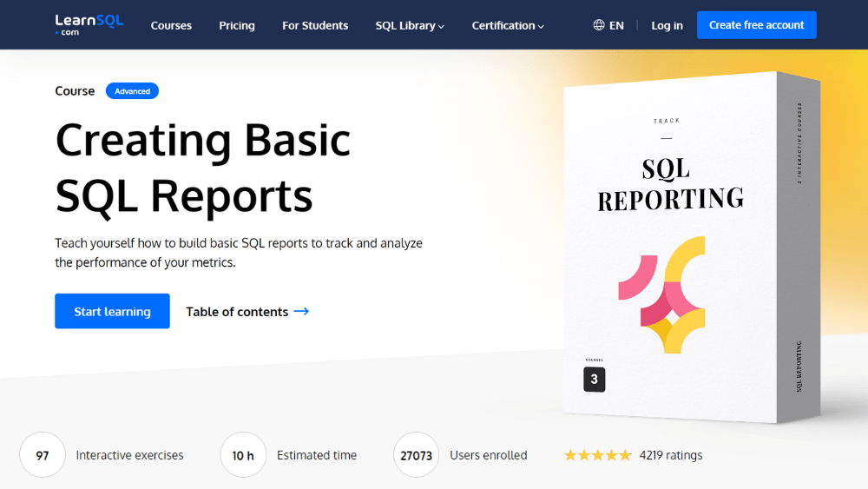Click the SQL Reporting track box image
This screenshot has height=489, width=868.
point(692,247)
